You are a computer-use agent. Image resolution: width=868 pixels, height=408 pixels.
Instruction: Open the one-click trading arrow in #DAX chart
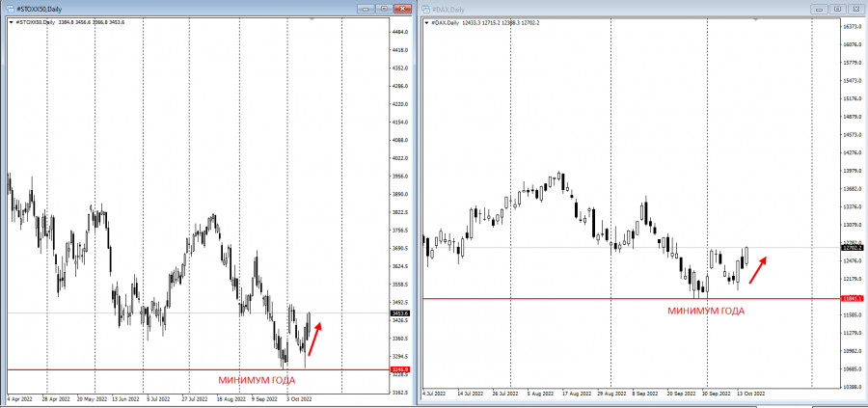tap(426, 23)
